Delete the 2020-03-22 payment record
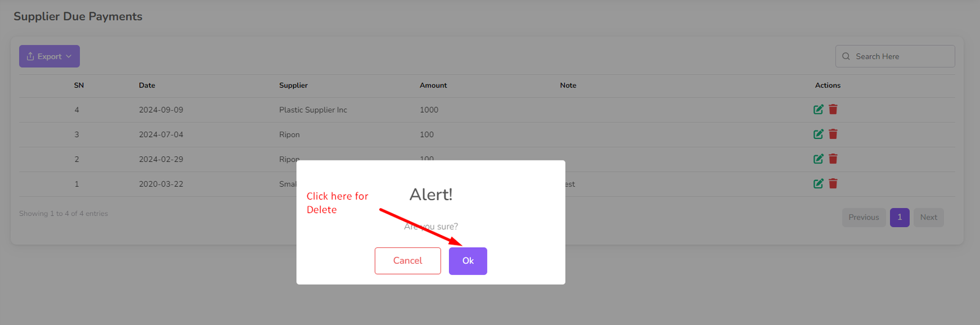Viewport: 980px width, 325px height. pos(833,184)
